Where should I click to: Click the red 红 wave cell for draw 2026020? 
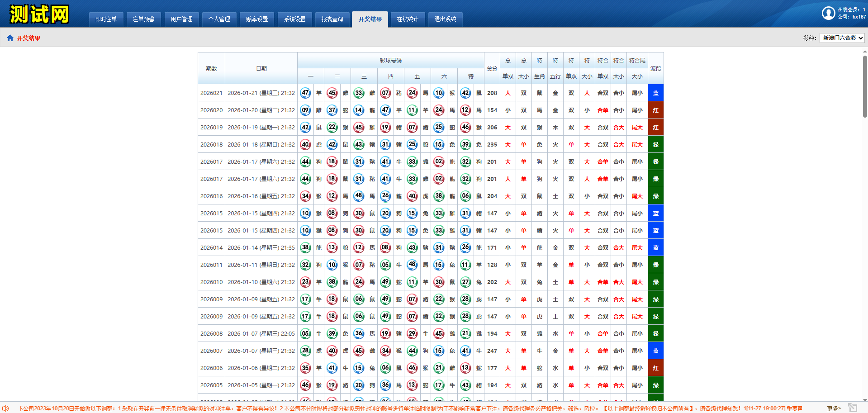655,110
